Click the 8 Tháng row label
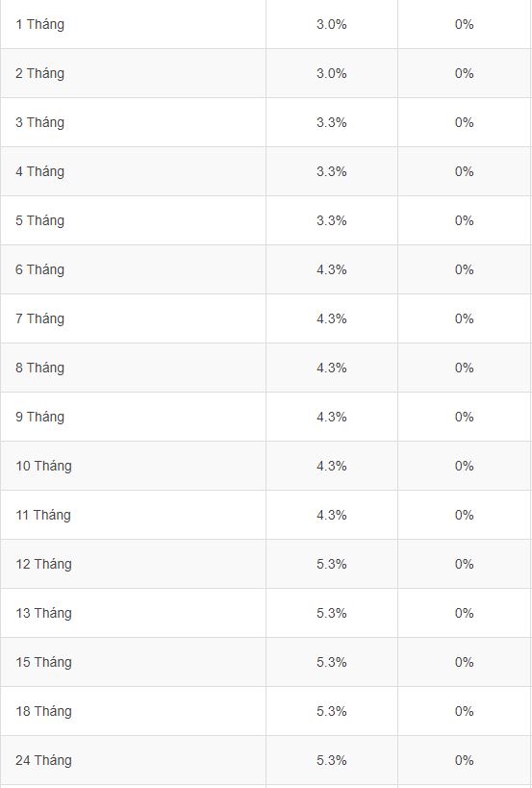Screen dimensions: 532x788 (39, 368)
